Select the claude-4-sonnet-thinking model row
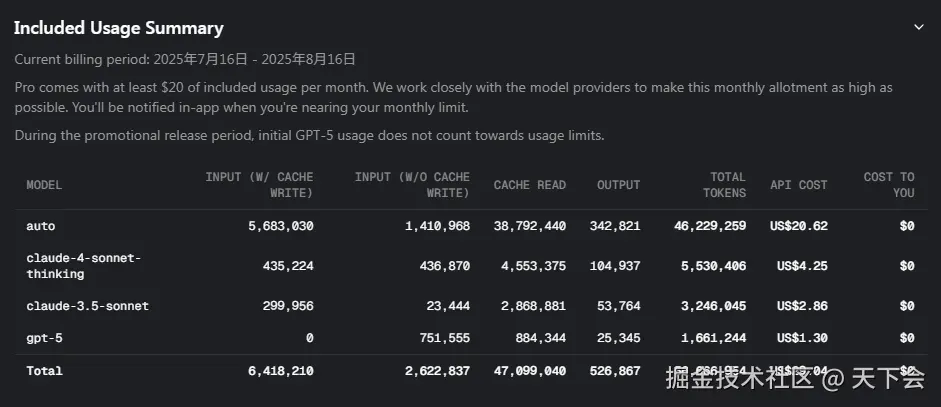 click(83, 266)
